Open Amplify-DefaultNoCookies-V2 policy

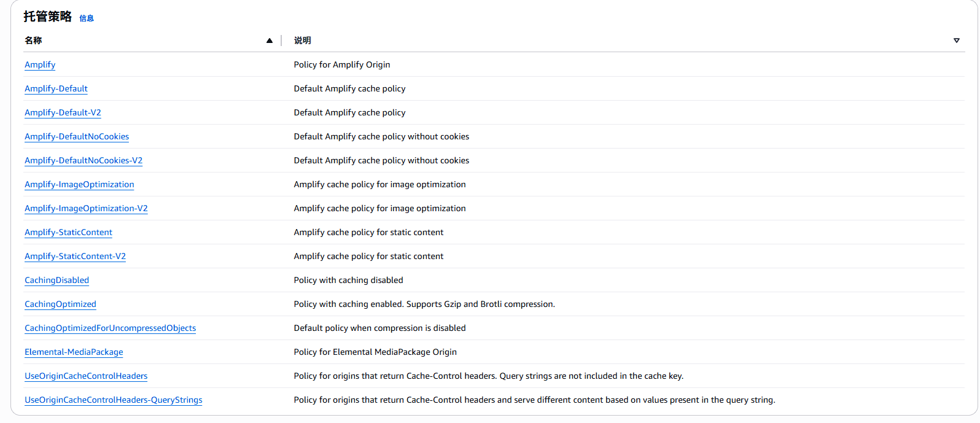pos(84,160)
